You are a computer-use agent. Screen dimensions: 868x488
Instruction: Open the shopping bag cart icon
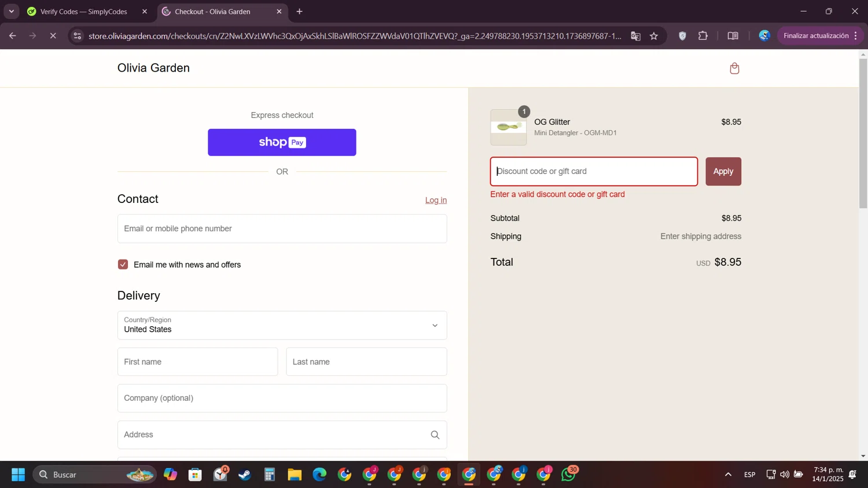(734, 68)
